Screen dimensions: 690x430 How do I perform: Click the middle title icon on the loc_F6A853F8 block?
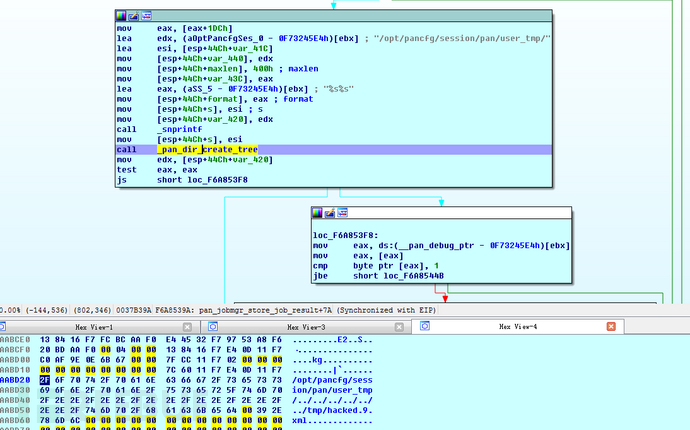(330, 213)
